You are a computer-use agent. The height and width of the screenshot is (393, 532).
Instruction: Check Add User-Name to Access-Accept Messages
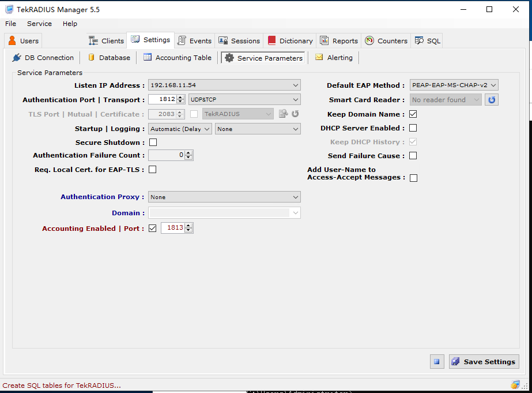tap(414, 178)
